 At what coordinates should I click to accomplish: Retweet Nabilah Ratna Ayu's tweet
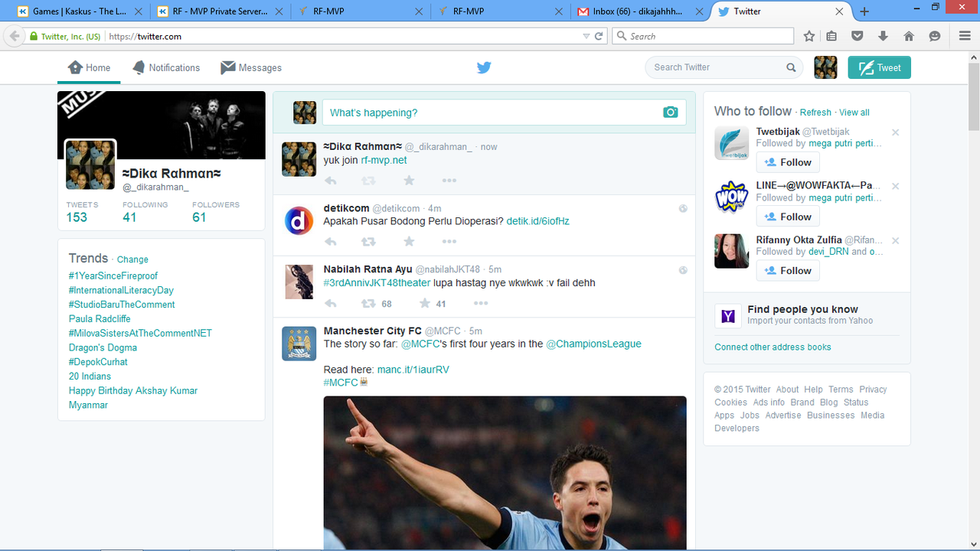coord(368,304)
